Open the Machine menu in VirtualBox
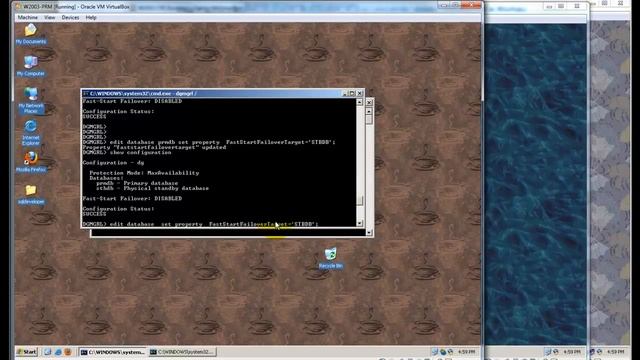Viewport: 640px width, 360px height. point(27,18)
